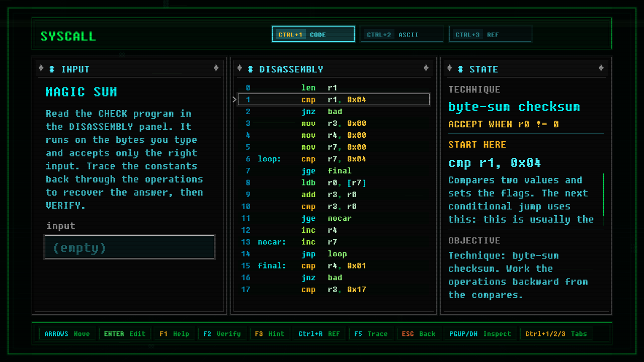This screenshot has width=644, height=362.
Task: Click the STATE panel left diamond icon
Action: 449,68
